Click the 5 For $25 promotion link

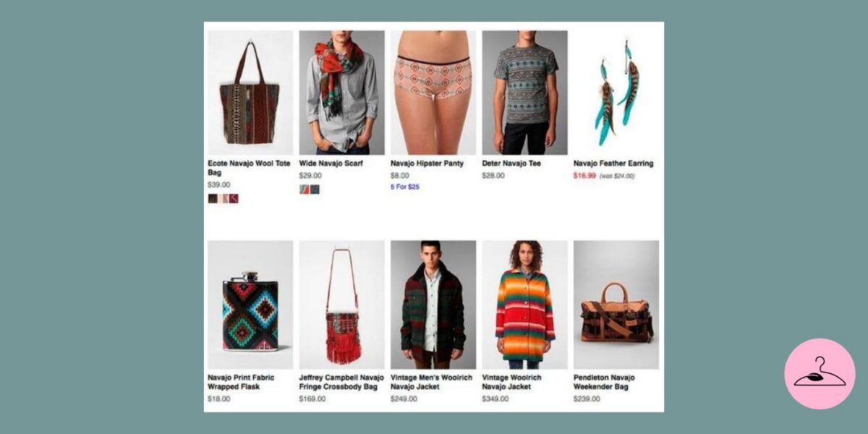(405, 187)
